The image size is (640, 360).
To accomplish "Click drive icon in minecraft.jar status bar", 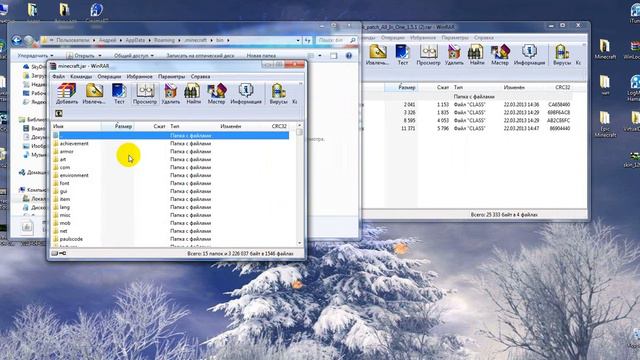I will [55, 253].
